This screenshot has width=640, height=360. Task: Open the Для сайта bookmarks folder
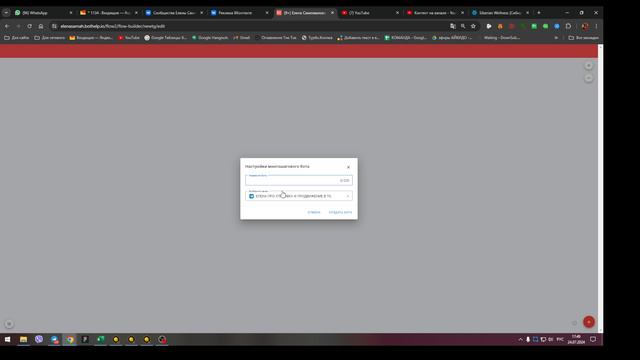point(17,38)
